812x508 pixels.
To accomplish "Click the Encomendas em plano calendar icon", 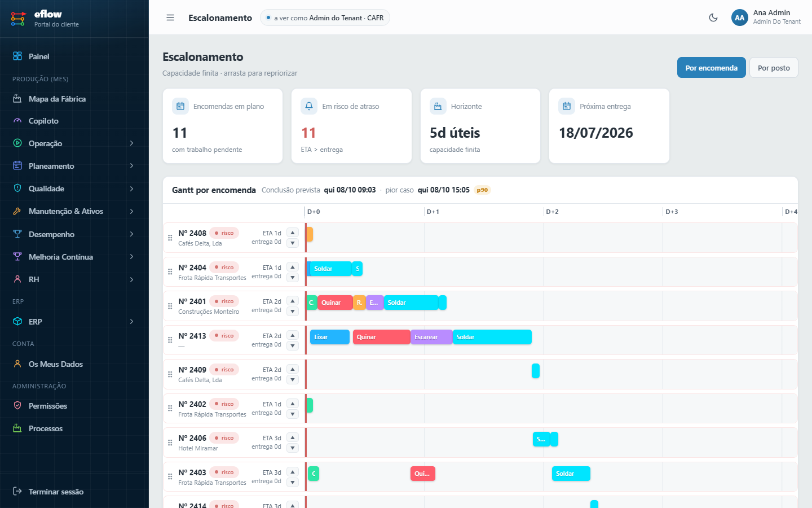I will click(x=180, y=106).
